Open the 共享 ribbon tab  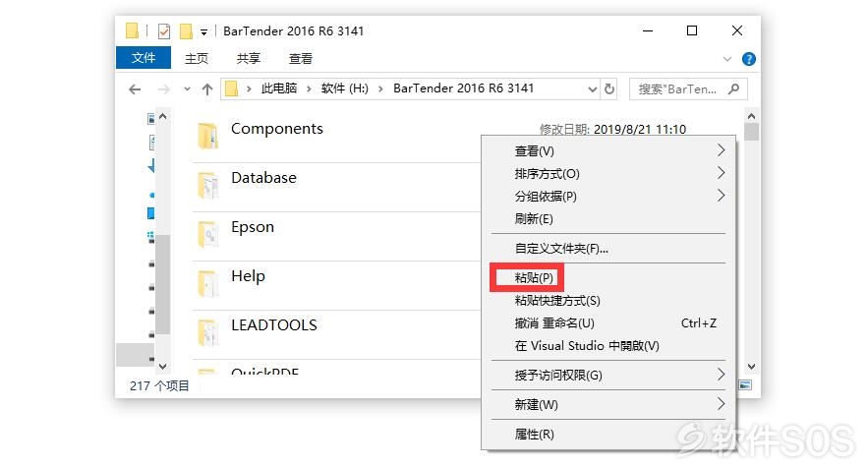pyautogui.click(x=248, y=58)
